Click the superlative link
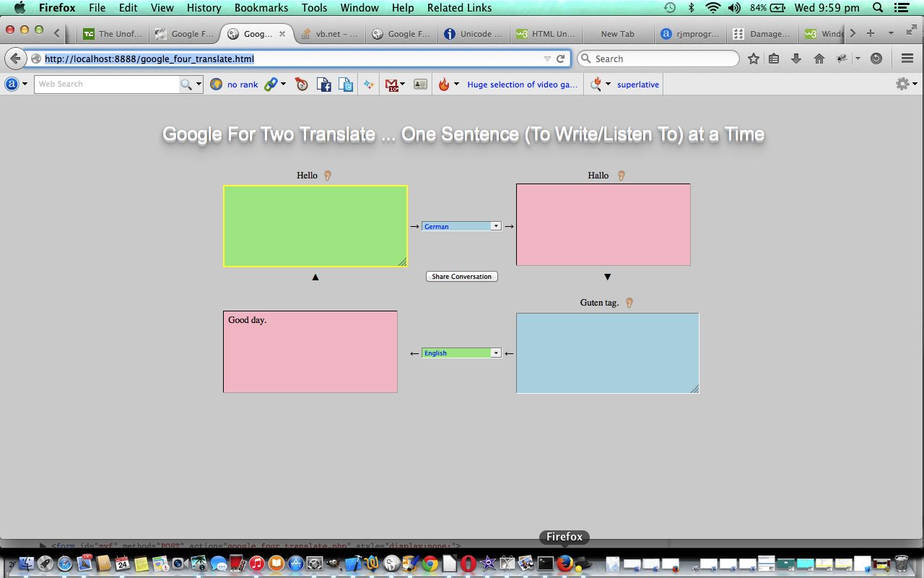This screenshot has width=924, height=578. coord(638,85)
